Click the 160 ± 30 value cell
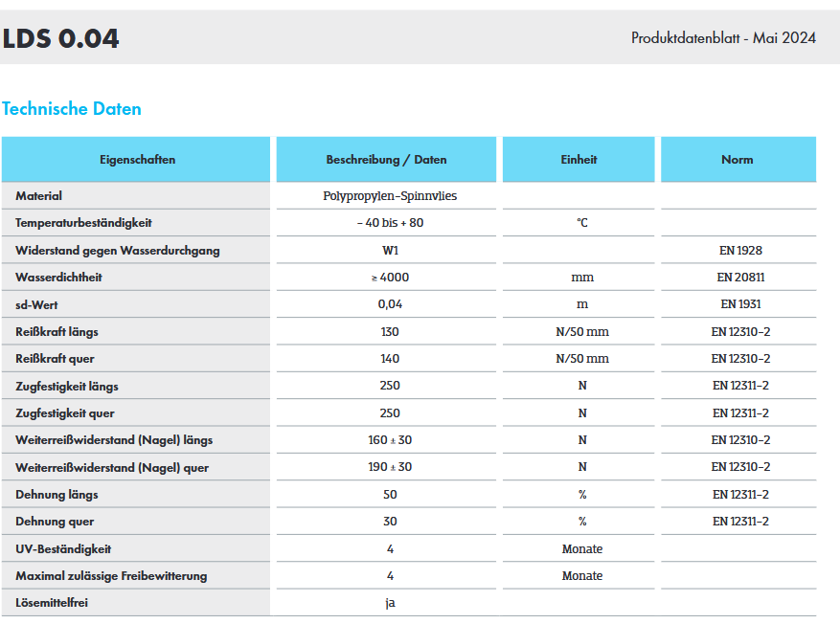 pyautogui.click(x=390, y=440)
